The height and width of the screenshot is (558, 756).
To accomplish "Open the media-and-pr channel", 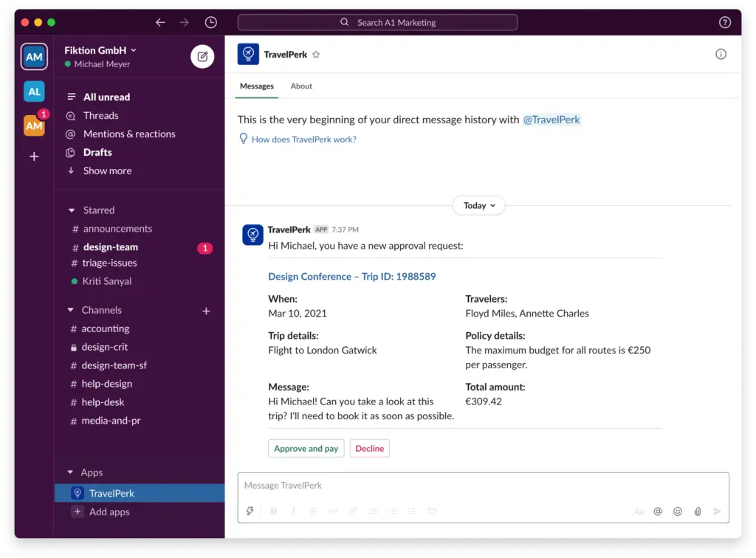I will click(x=111, y=421).
